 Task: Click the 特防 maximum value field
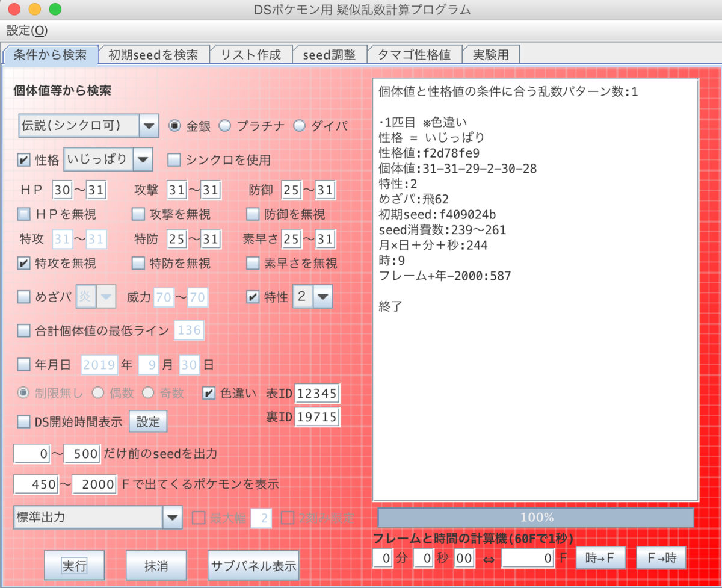211,240
